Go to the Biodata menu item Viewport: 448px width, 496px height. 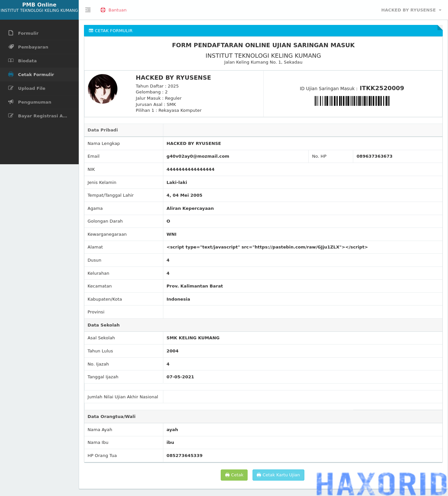pos(39,61)
